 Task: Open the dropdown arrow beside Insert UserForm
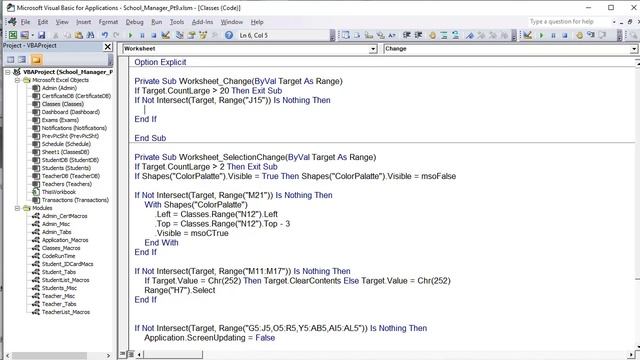point(33,36)
